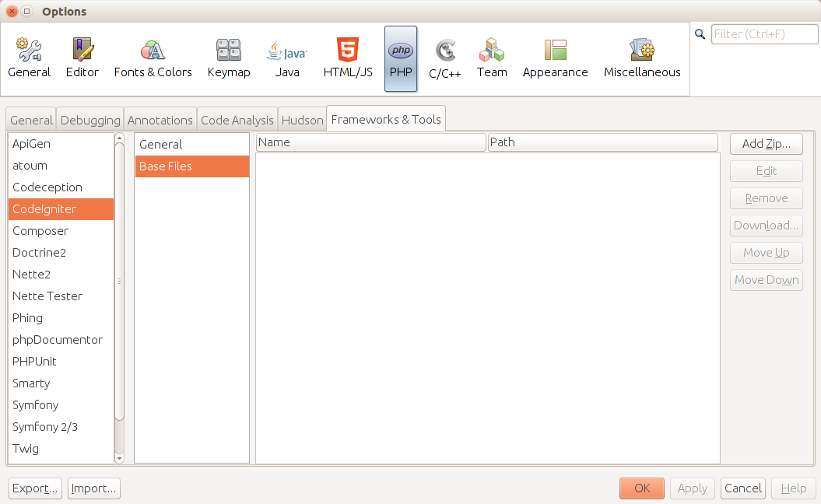Click the Edit button
This screenshot has width=821, height=504.
click(x=766, y=171)
